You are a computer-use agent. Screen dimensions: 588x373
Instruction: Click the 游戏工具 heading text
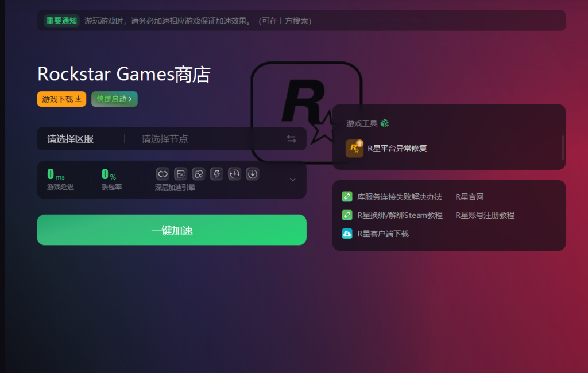[x=362, y=123]
